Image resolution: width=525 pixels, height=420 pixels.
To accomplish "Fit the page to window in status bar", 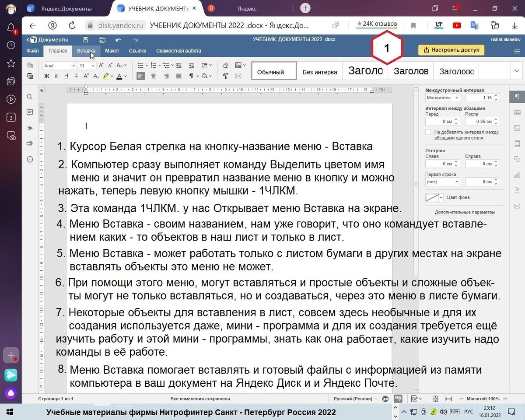I will [x=435, y=399].
